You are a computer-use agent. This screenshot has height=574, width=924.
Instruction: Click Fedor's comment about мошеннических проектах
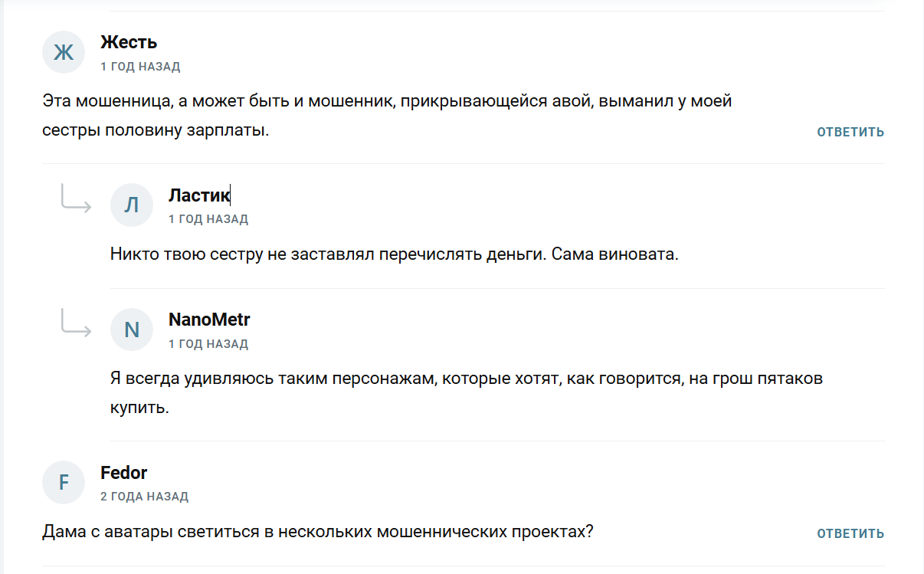click(x=317, y=532)
